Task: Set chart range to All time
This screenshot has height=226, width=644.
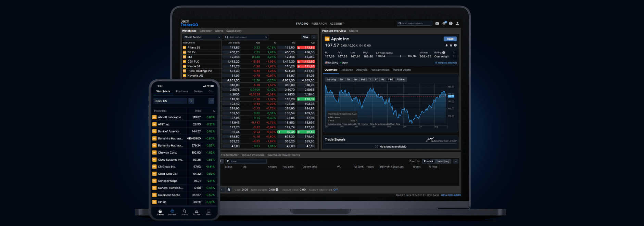Action: coord(401,80)
